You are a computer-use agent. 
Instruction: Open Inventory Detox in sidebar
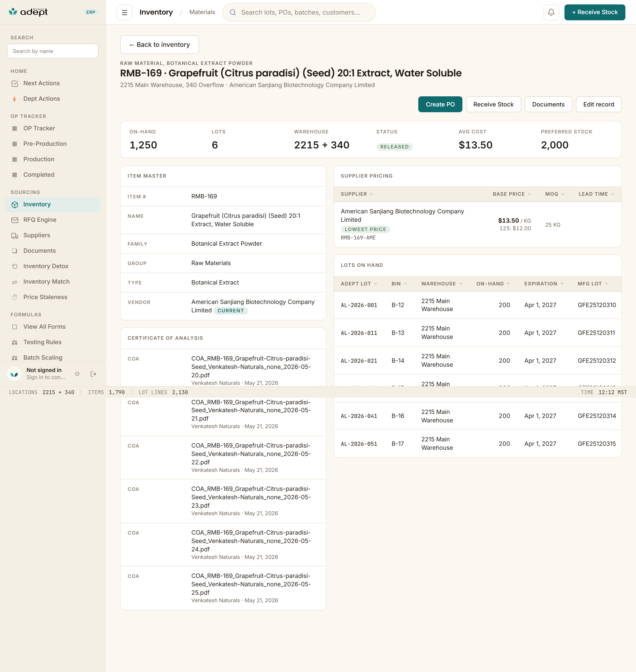[53, 266]
